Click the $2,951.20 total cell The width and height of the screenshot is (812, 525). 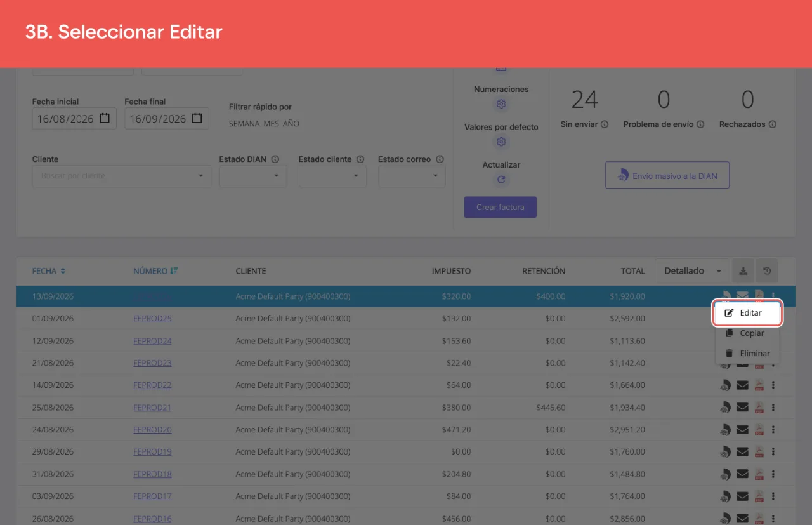(x=627, y=430)
